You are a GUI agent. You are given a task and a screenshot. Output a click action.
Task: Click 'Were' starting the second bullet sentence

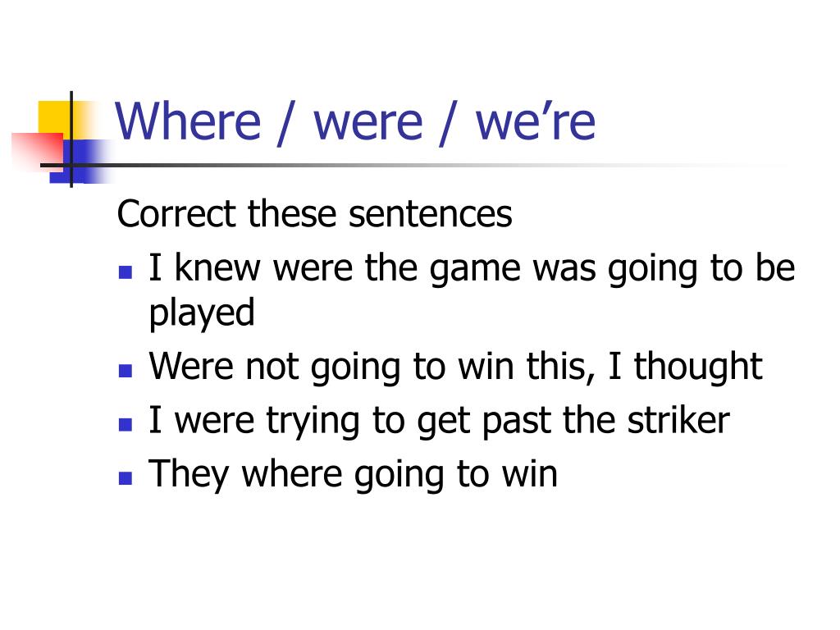tap(191, 367)
